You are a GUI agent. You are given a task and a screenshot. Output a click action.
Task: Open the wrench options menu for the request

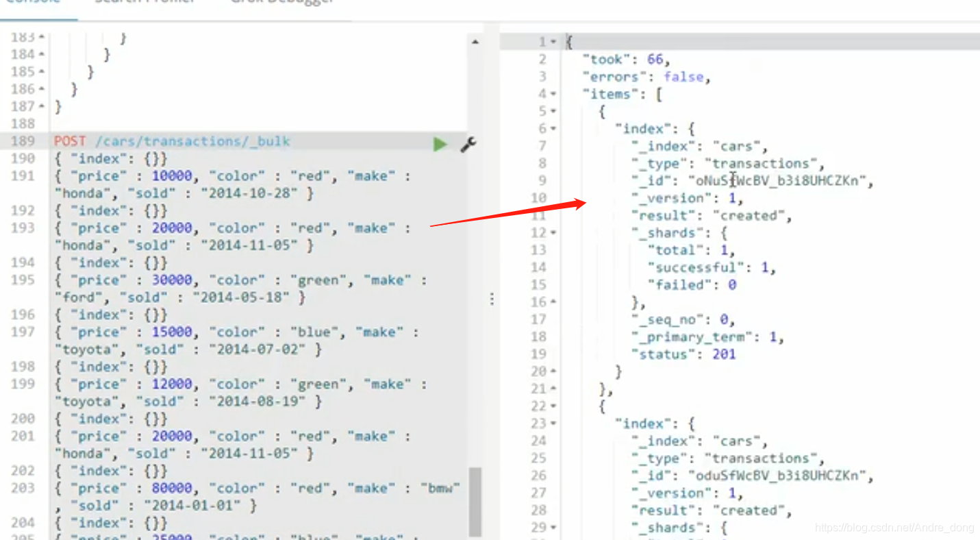coord(468,144)
